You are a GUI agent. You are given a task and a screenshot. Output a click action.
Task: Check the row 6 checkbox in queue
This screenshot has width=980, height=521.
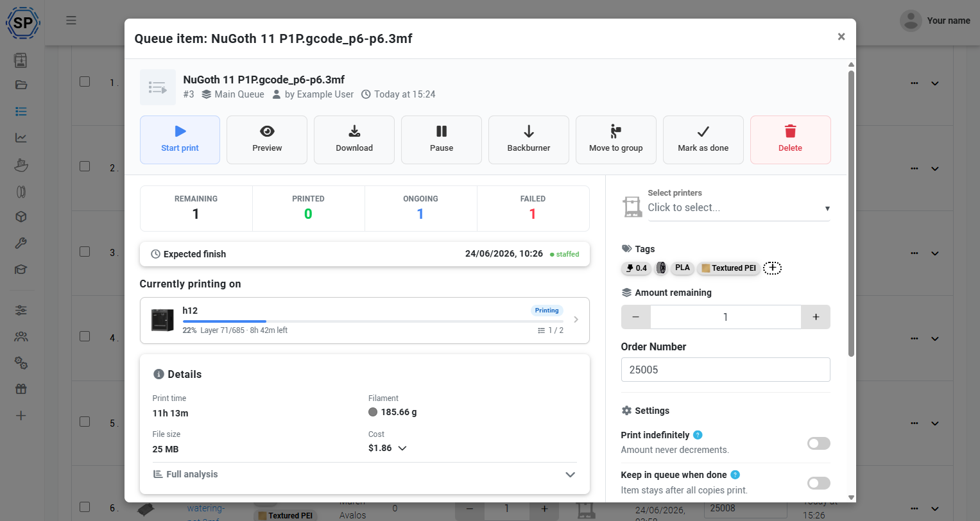(x=85, y=507)
